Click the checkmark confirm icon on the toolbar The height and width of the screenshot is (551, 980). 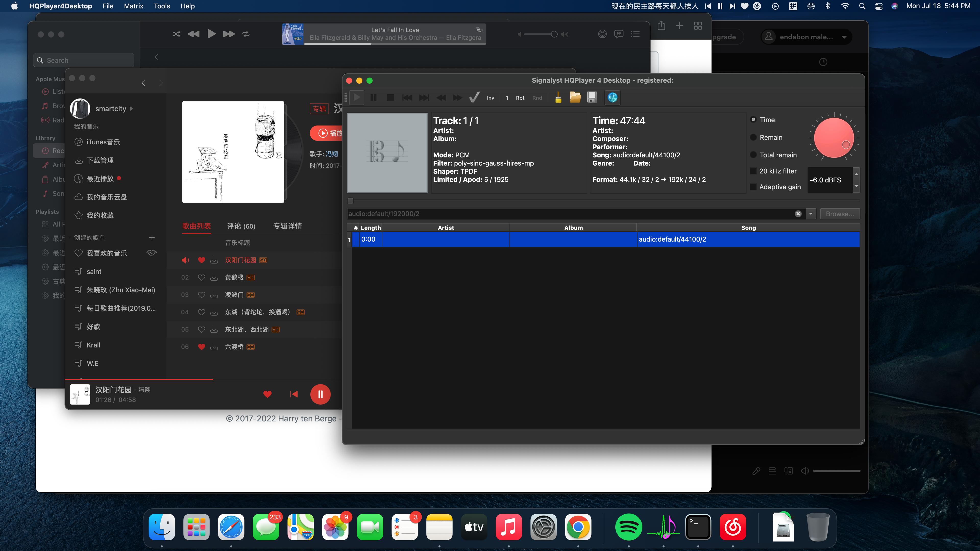[x=474, y=98]
